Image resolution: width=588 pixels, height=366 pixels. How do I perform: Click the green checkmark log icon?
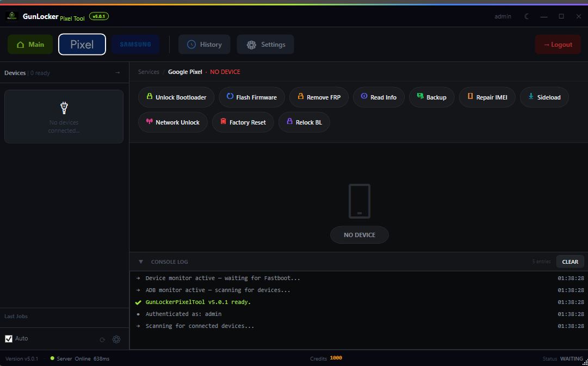click(x=138, y=302)
